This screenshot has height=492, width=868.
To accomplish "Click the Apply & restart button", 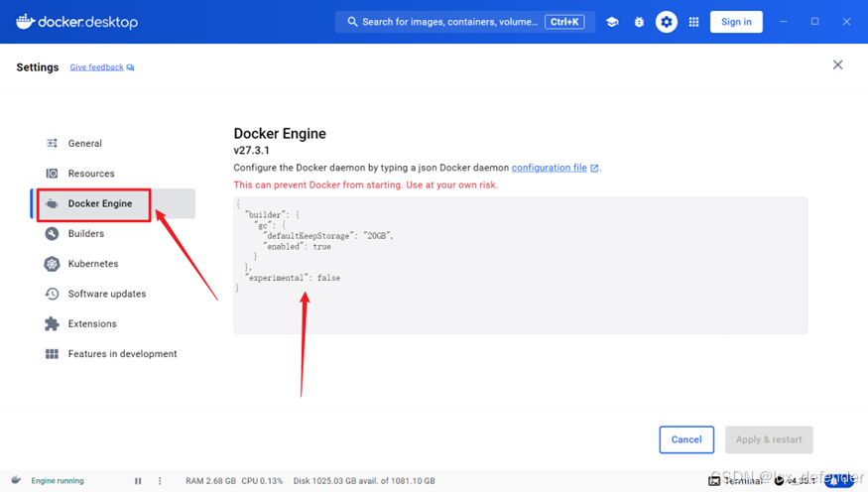I will pyautogui.click(x=769, y=439).
